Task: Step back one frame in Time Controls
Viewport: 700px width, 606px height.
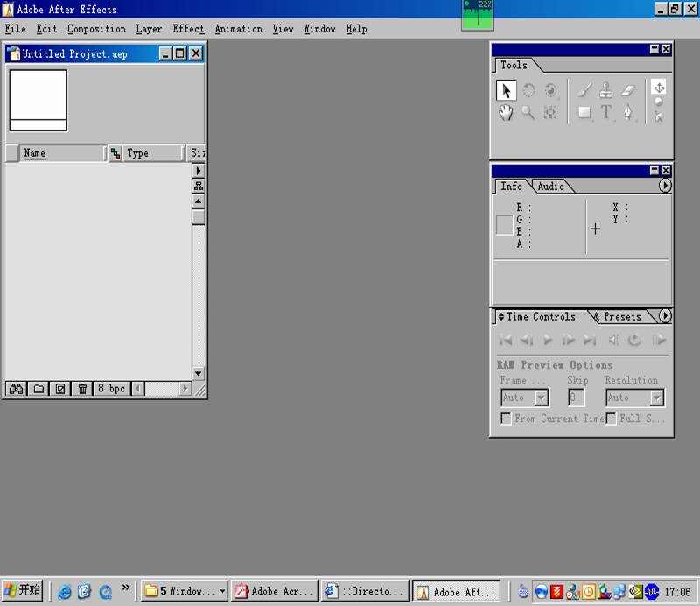Action: click(x=527, y=341)
